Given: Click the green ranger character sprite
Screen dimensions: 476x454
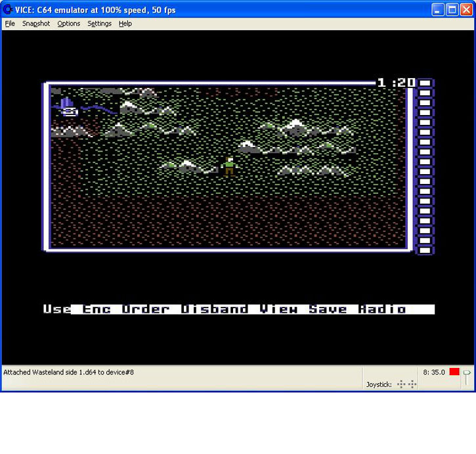Looking at the screenshot, I should point(229,166).
